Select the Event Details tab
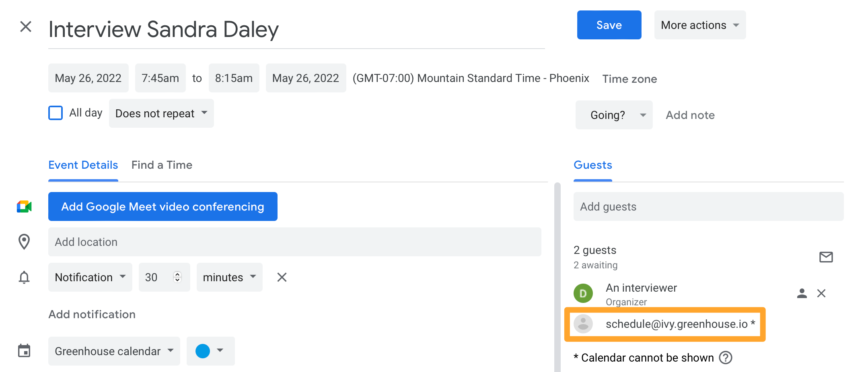This screenshot has width=868, height=372. (x=83, y=165)
